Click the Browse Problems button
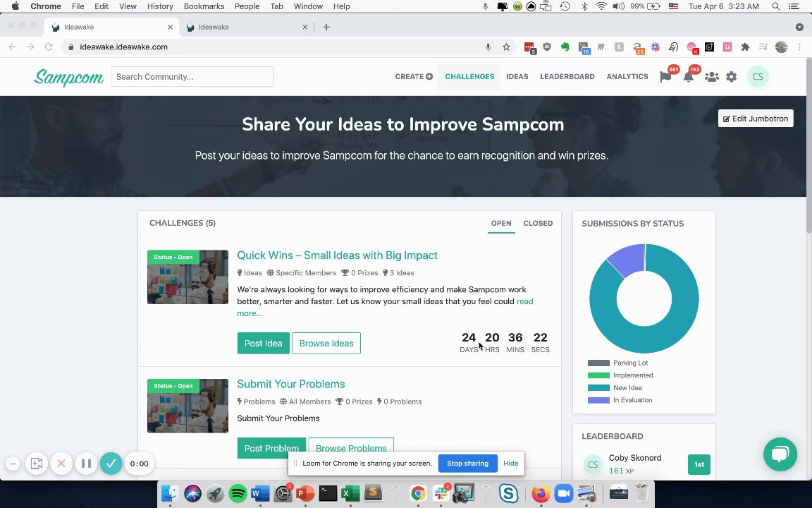 pyautogui.click(x=351, y=449)
